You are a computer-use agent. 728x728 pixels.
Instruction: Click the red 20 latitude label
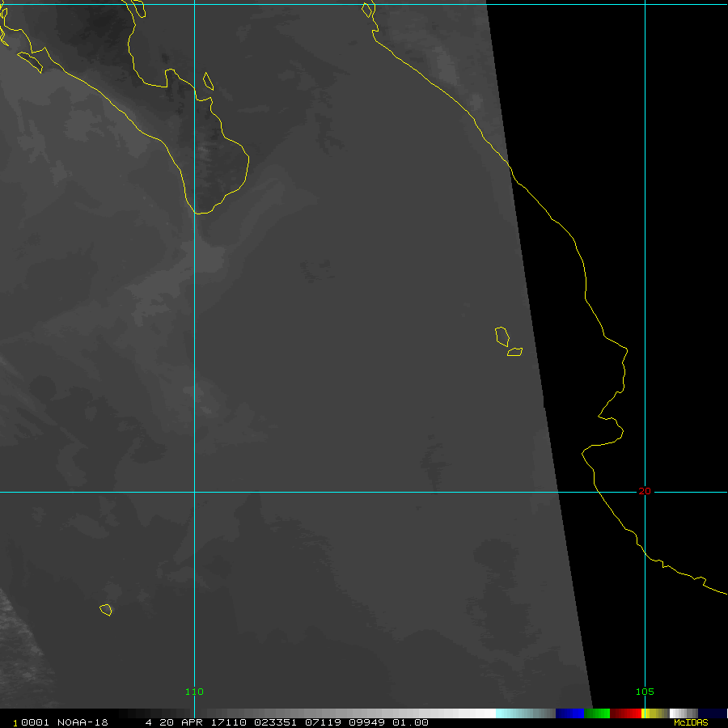click(645, 491)
